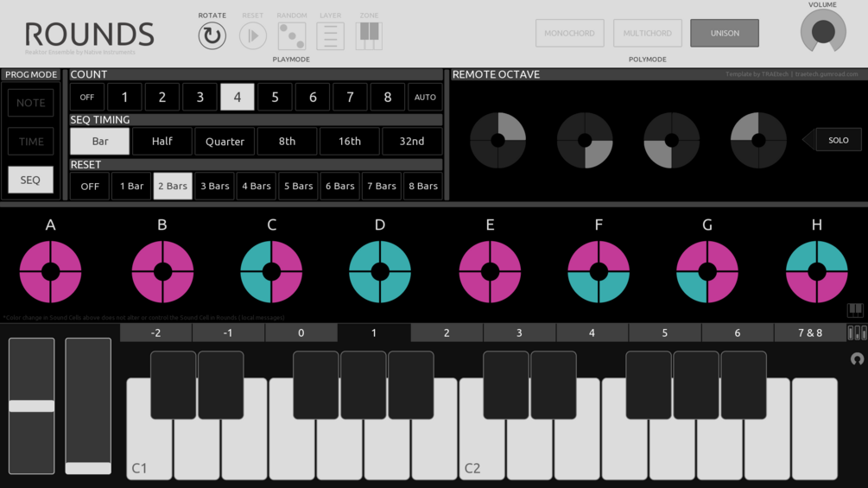Choose Bar sequence timing
This screenshot has height=488, width=868.
[x=99, y=141]
